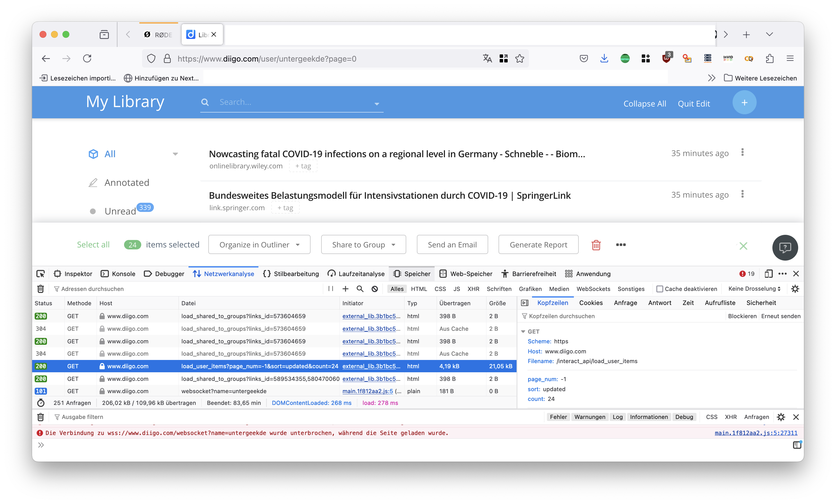This screenshot has width=836, height=504.
Task: Open request blocking icon
Action: click(x=374, y=289)
